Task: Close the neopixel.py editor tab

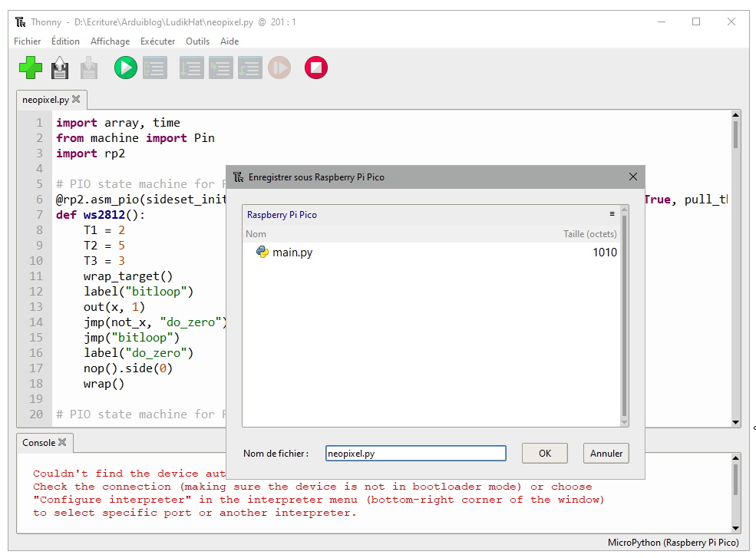Action: point(76,99)
